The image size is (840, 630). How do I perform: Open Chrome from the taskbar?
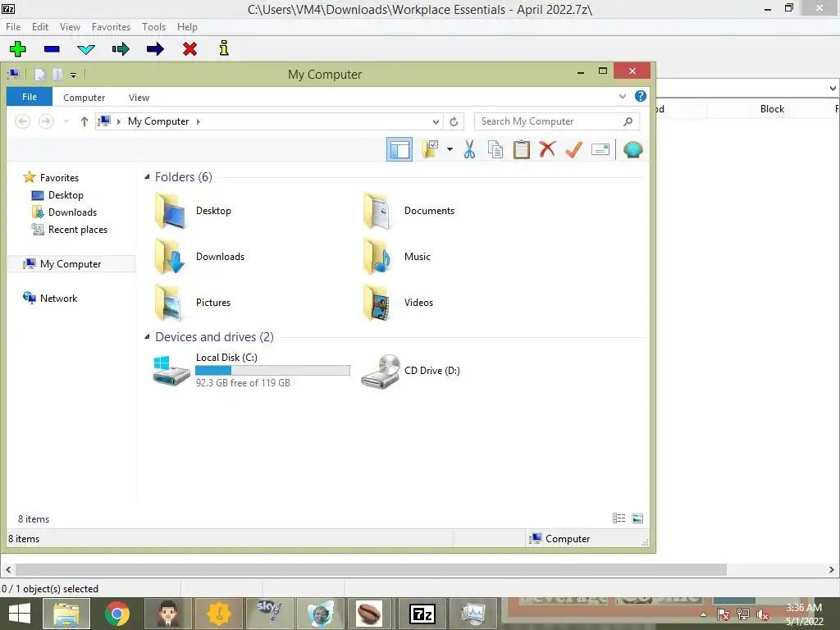coord(117,614)
